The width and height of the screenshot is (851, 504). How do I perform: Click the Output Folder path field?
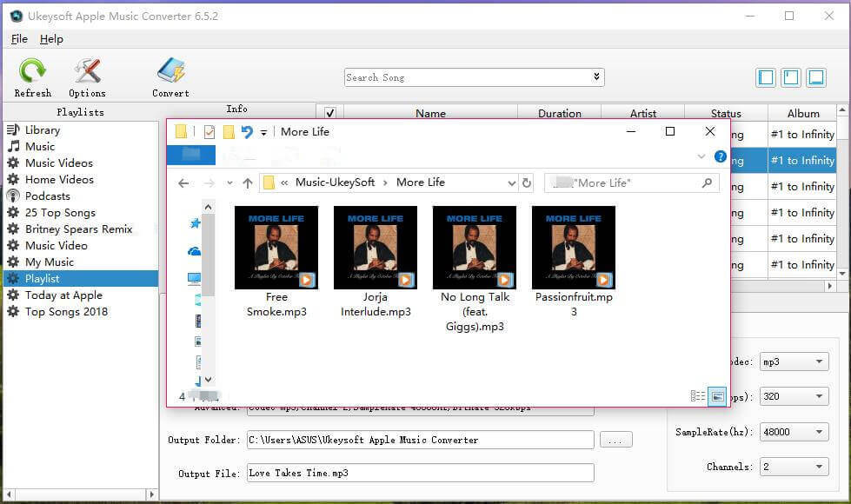[x=420, y=440]
